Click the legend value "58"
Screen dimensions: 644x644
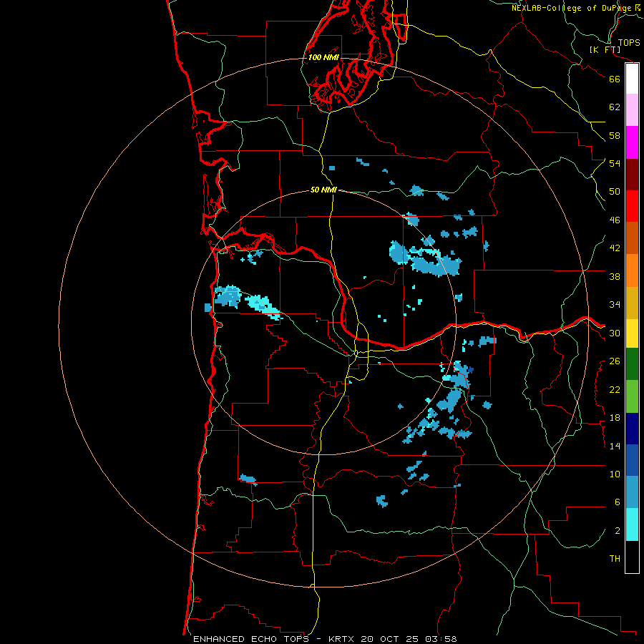point(615,135)
